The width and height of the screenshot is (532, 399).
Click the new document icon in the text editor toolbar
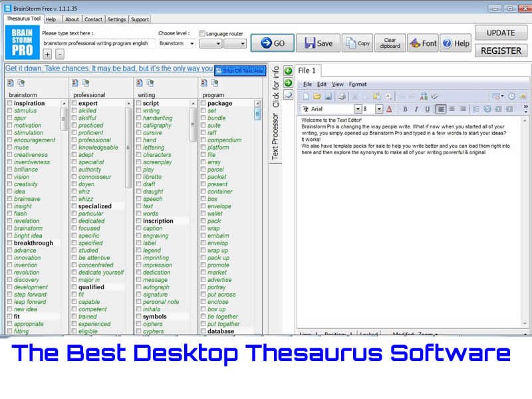[x=306, y=96]
